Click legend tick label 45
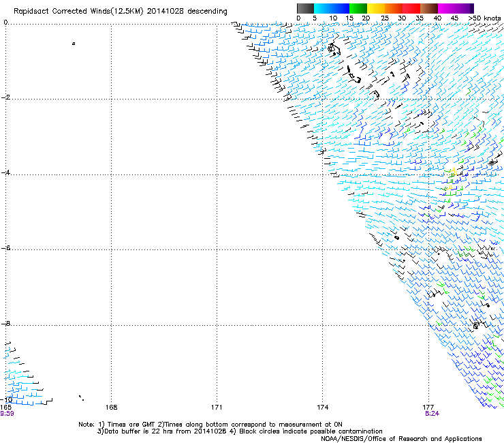The image size is (504, 443). pos(454,18)
